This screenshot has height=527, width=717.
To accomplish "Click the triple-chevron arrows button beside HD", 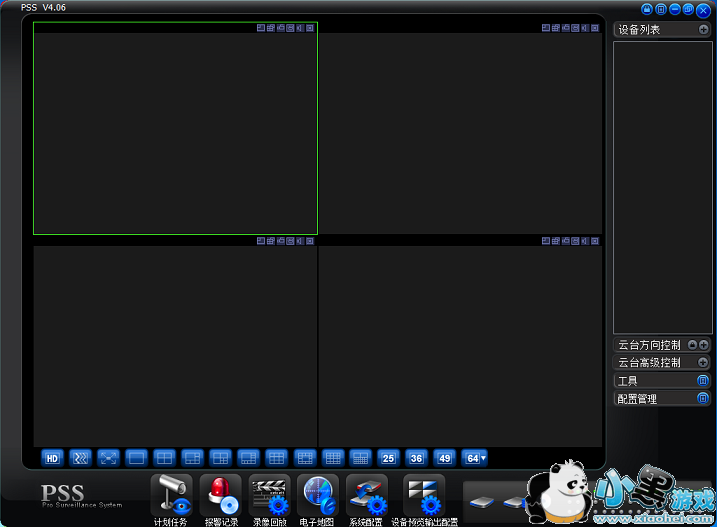I will pos(80,458).
